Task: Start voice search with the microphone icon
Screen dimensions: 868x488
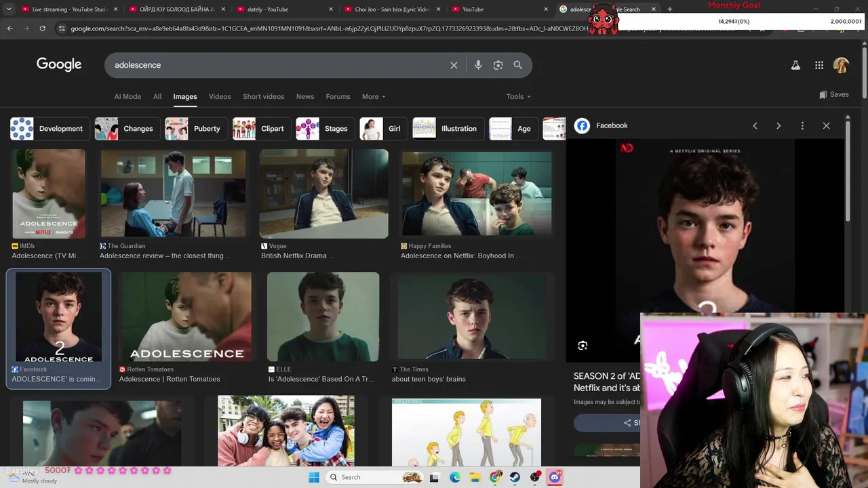Action: tap(478, 65)
